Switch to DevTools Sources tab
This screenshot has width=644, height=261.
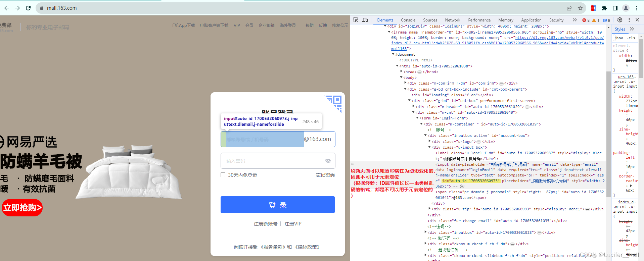tap(430, 20)
